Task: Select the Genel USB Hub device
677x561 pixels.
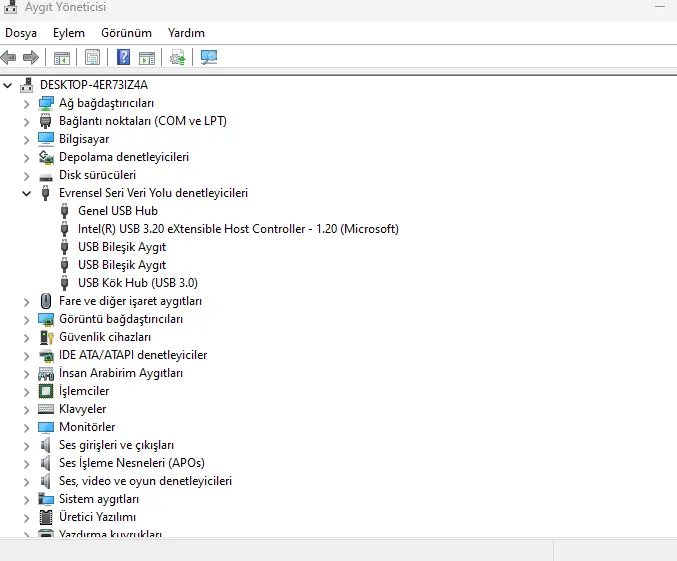Action: click(118, 211)
